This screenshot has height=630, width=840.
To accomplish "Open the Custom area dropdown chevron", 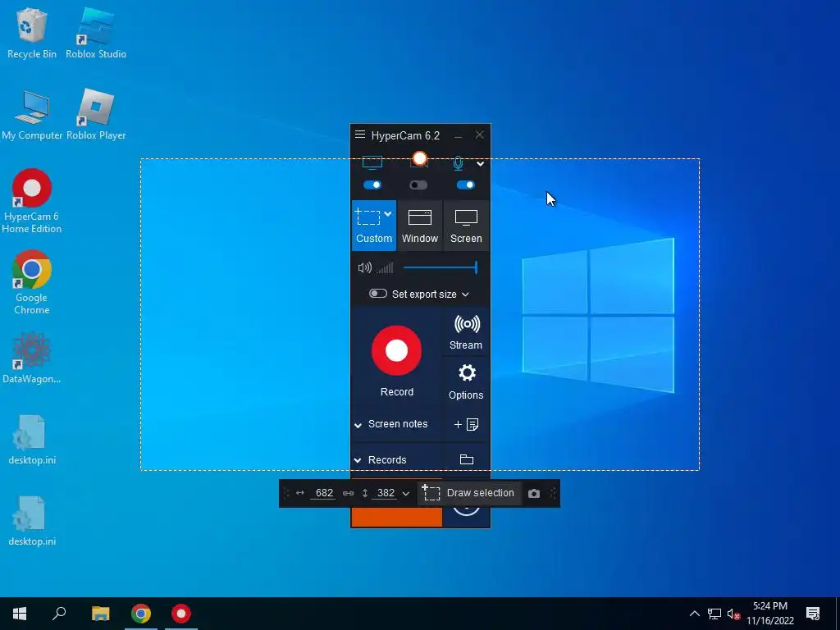I will (x=388, y=214).
